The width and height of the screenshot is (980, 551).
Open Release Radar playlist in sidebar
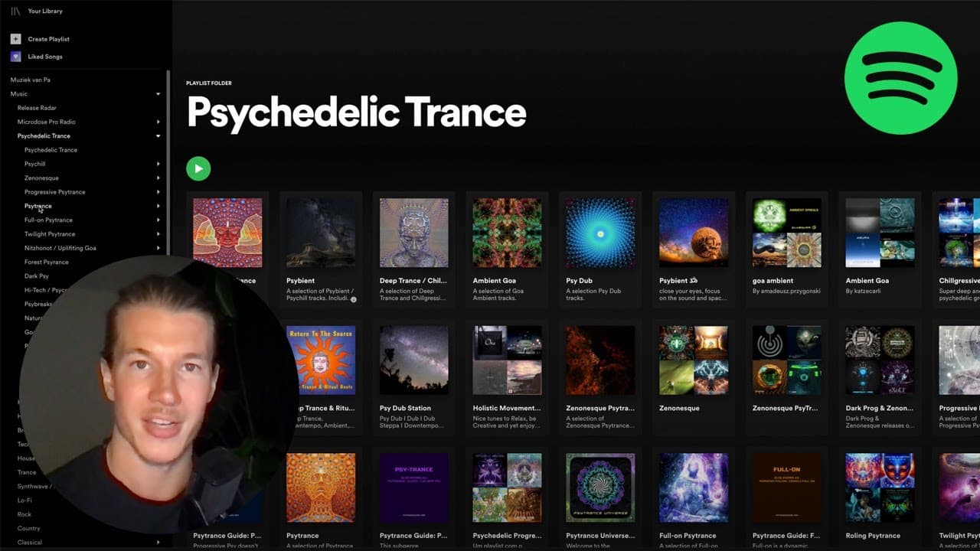[x=37, y=108]
